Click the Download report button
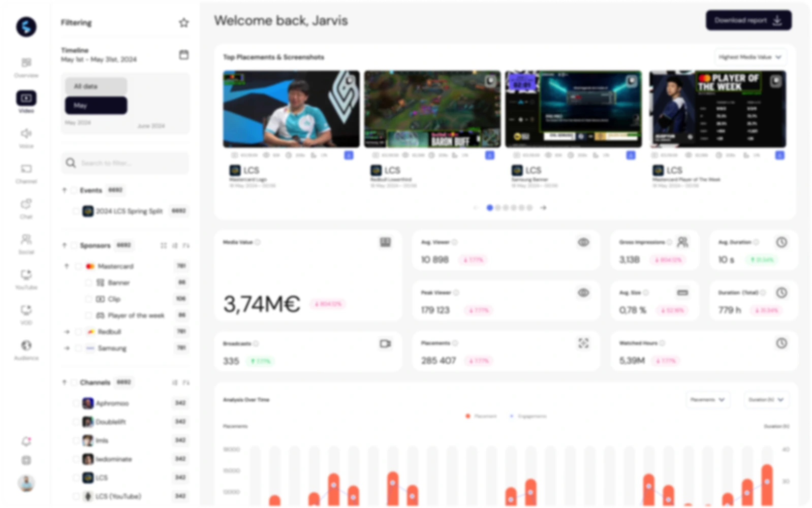812x508 pixels. pos(748,20)
